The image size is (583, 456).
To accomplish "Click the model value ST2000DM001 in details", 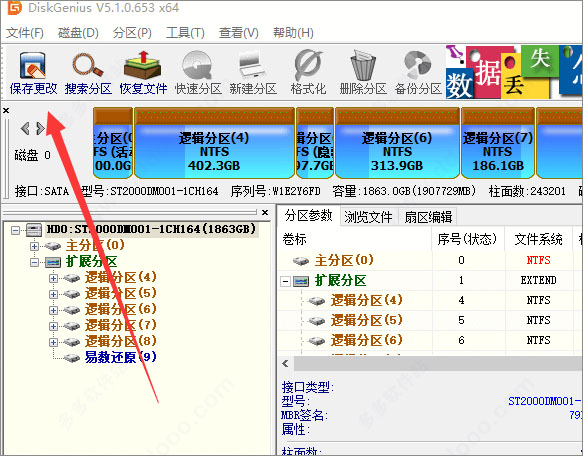I will 544,401.
